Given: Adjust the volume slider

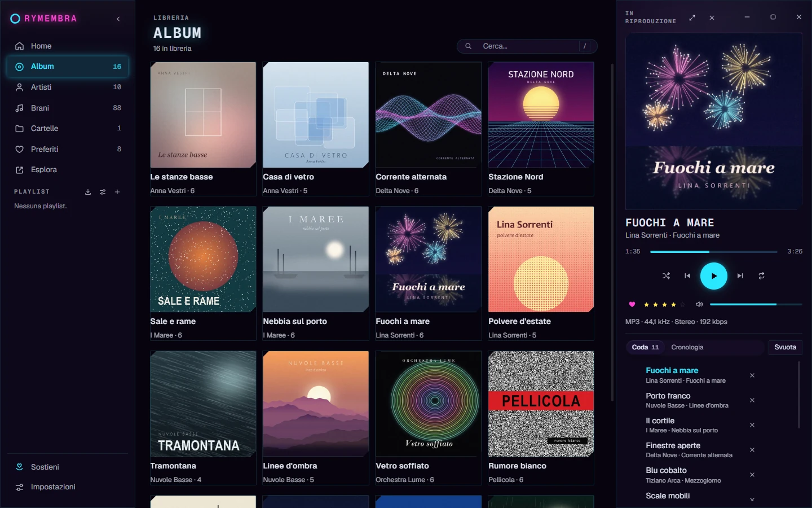Looking at the screenshot, I should coord(756,304).
